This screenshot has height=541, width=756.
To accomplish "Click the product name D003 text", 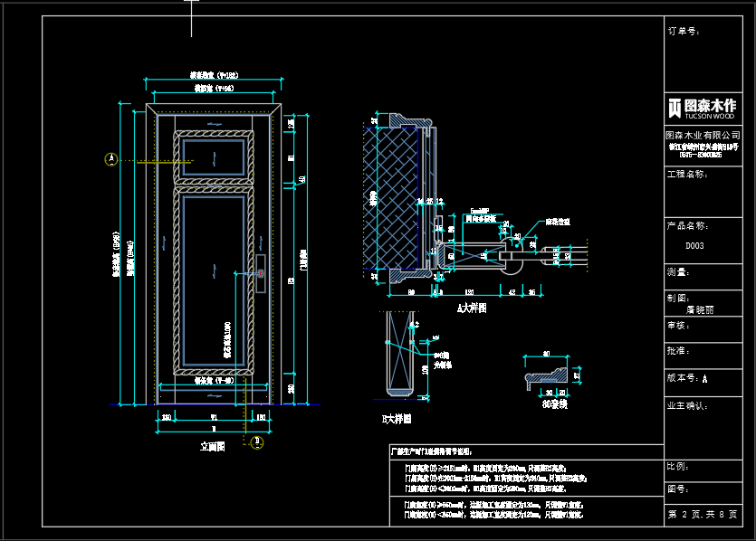I will [x=694, y=246].
